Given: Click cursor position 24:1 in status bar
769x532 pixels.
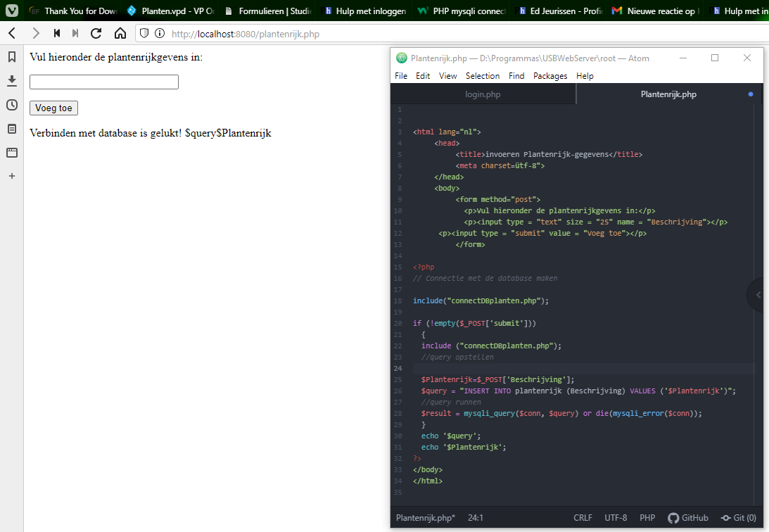Looking at the screenshot, I should pos(475,518).
